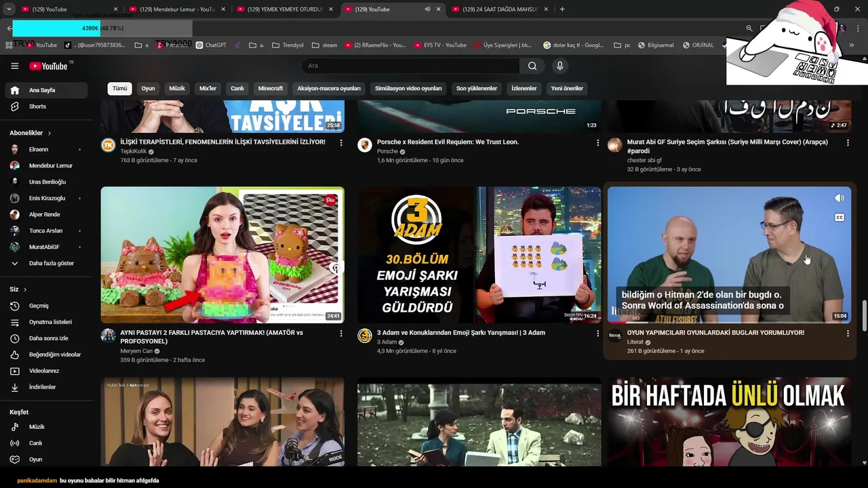The height and width of the screenshot is (488, 868).
Task: Mute the playing YouTube tab audio
Action: click(427, 9)
